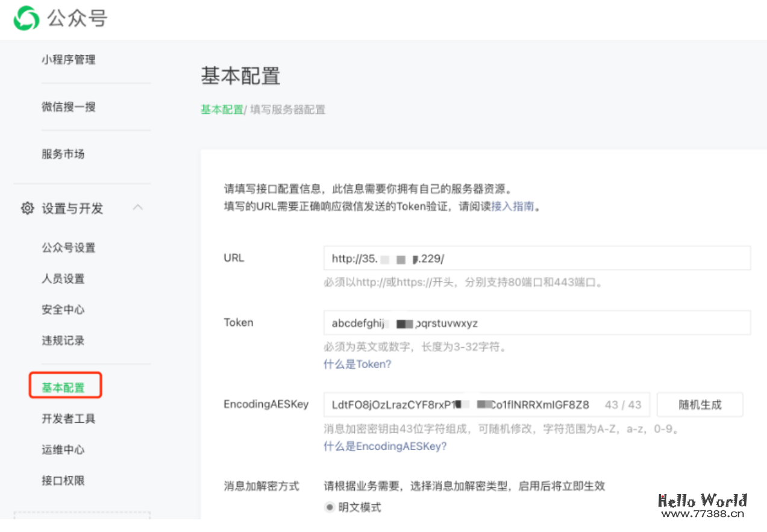Open the 什么是Token? link
The image size is (767, 532).
357,364
